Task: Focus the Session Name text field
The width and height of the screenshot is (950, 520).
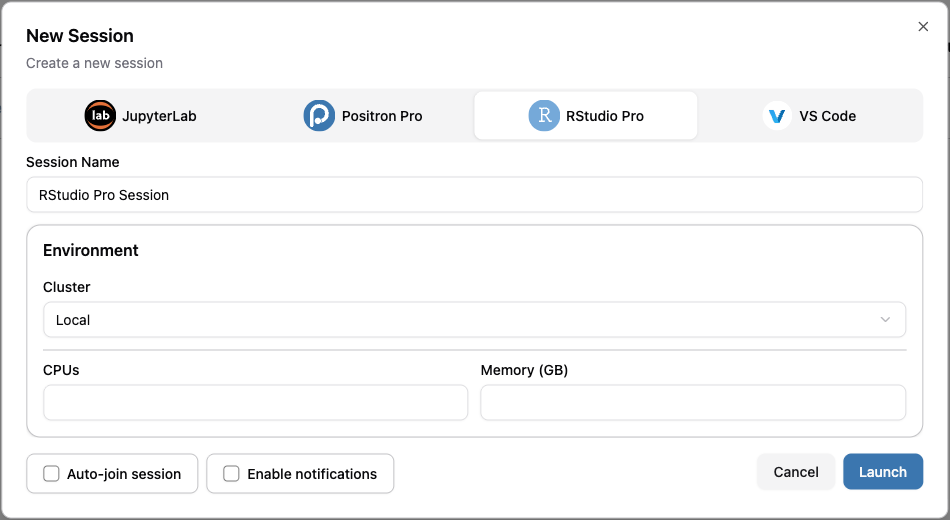Action: [x=474, y=195]
